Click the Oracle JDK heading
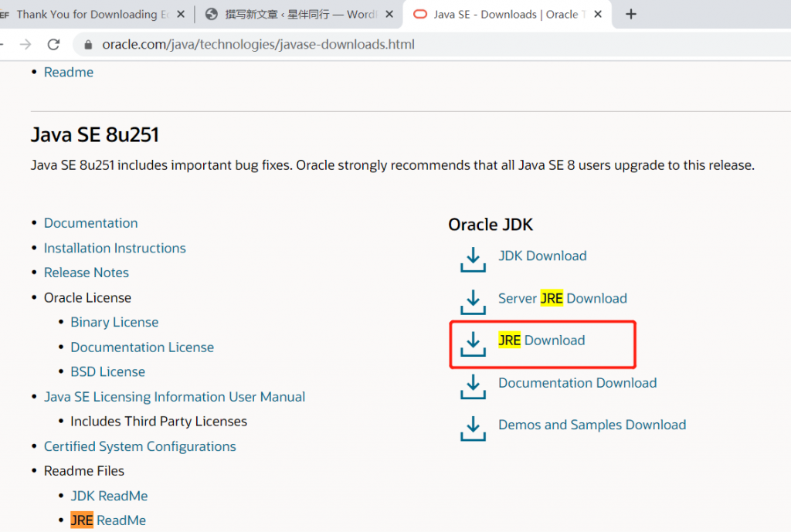 point(491,225)
